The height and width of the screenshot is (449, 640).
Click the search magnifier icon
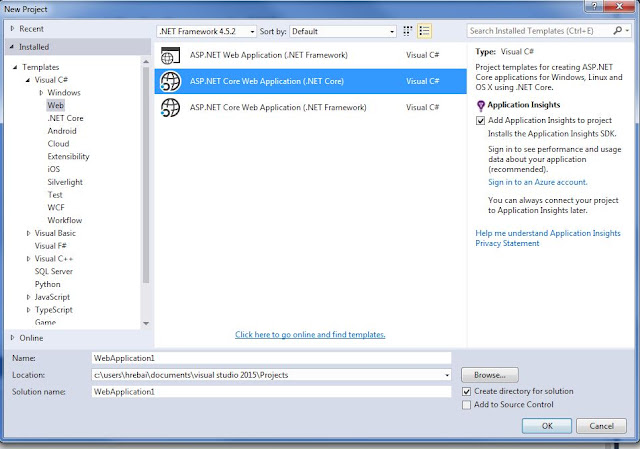pos(618,31)
